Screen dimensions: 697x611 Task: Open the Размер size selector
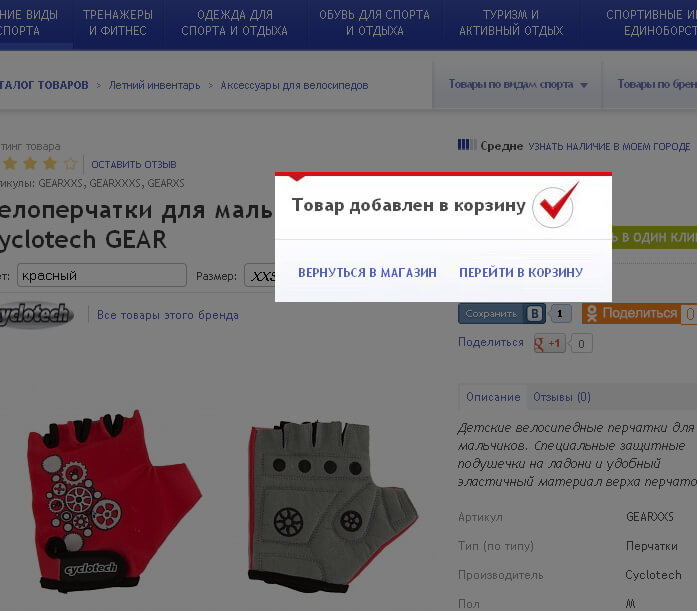coord(260,276)
